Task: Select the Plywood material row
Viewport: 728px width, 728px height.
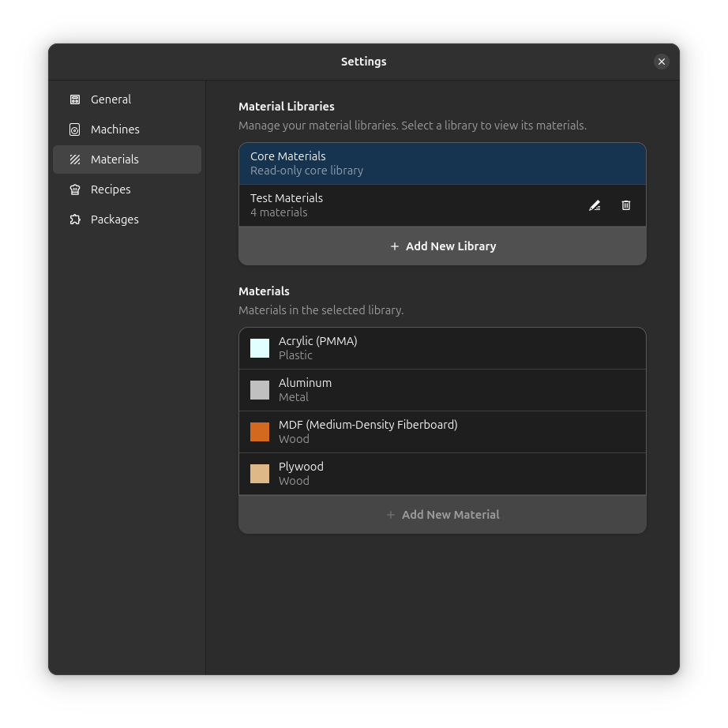Action: pos(442,474)
